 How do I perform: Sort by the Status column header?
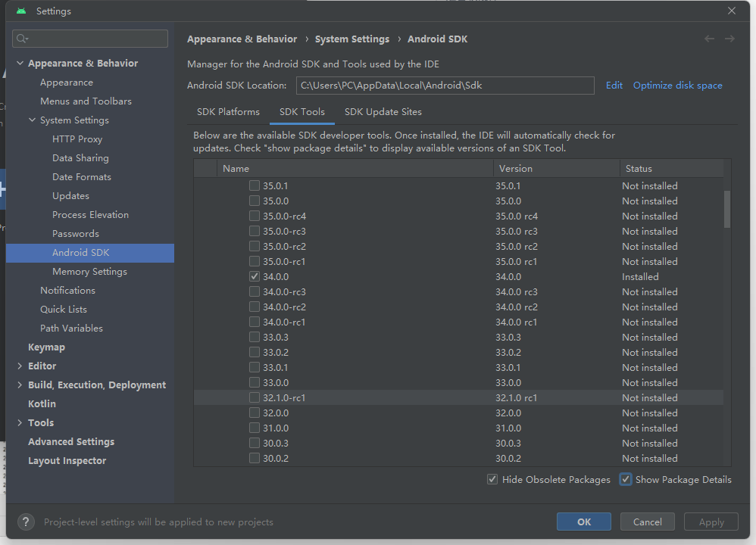pos(671,169)
